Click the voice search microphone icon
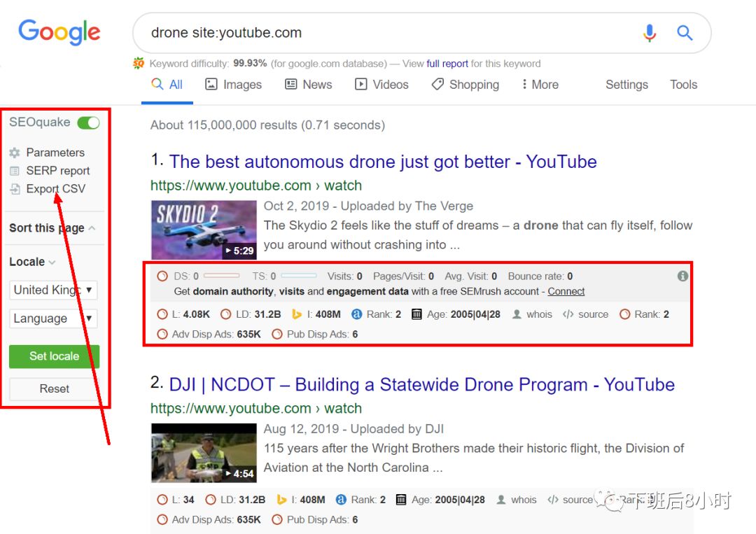756x534 pixels. click(650, 33)
